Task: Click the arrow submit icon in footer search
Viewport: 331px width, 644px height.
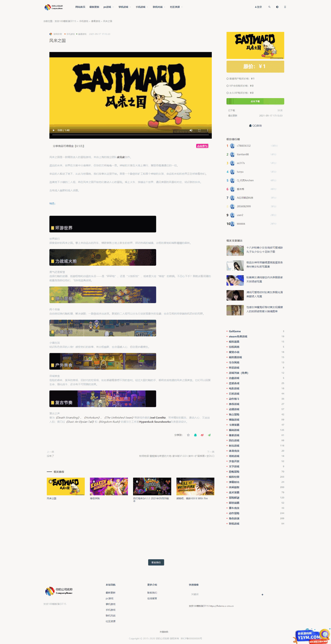Action: [262, 595]
